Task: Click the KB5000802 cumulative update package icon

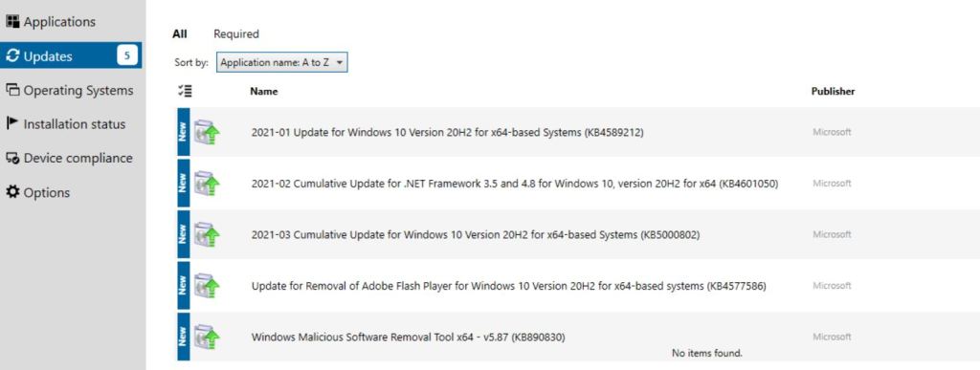Action: tap(207, 234)
